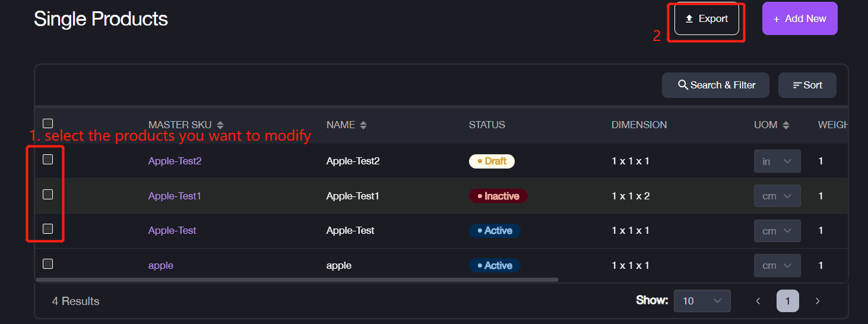The width and height of the screenshot is (868, 324).
Task: Open the Sort options
Action: pos(807,85)
